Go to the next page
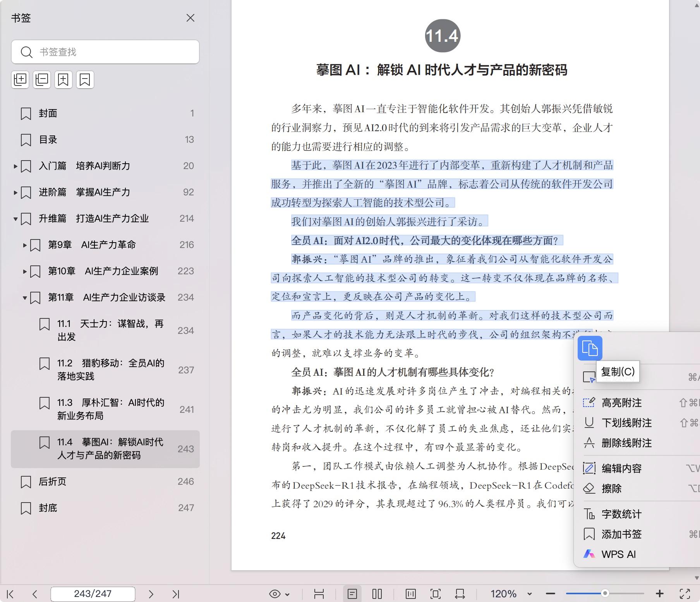The width and height of the screenshot is (700, 602). pos(151,594)
